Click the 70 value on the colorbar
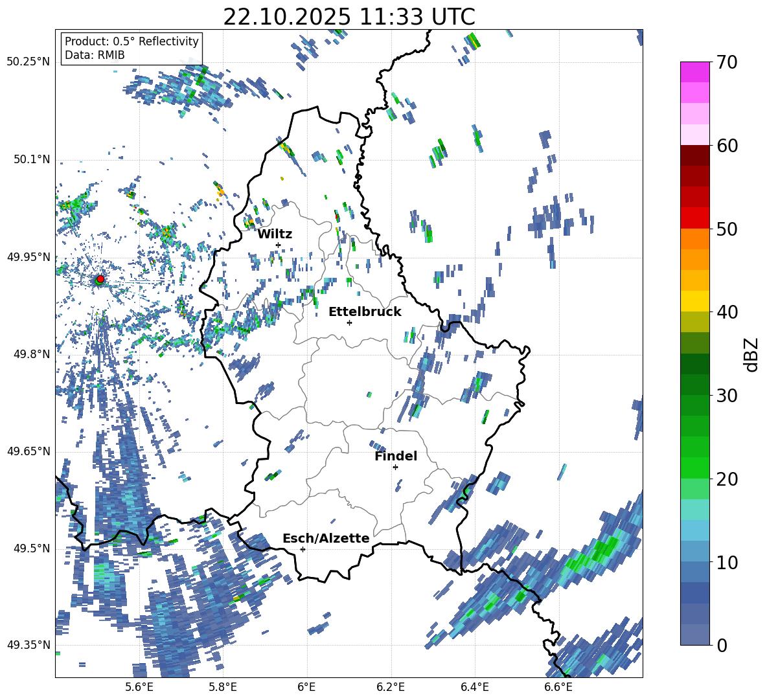767x700 pixels. click(x=727, y=62)
